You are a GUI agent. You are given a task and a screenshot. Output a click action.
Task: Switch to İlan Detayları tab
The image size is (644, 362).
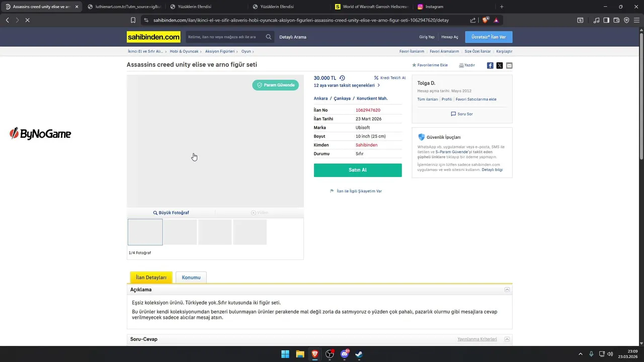point(151,278)
